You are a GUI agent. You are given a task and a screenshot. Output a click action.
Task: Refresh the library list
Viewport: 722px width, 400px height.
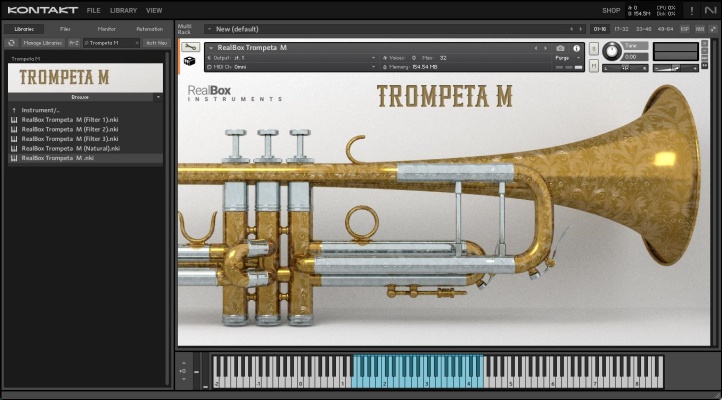pos(12,43)
